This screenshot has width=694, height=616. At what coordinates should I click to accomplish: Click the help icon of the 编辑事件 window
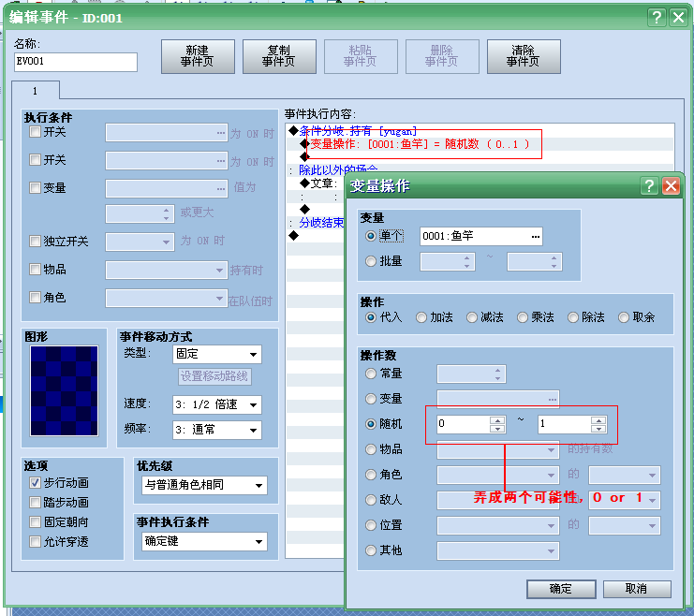(657, 18)
